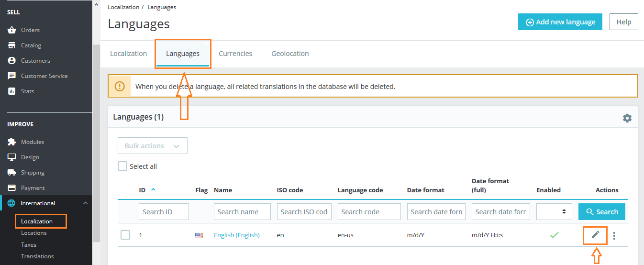Check the row checkbox for English language
Screen dimensions: 644x265
pos(125,235)
